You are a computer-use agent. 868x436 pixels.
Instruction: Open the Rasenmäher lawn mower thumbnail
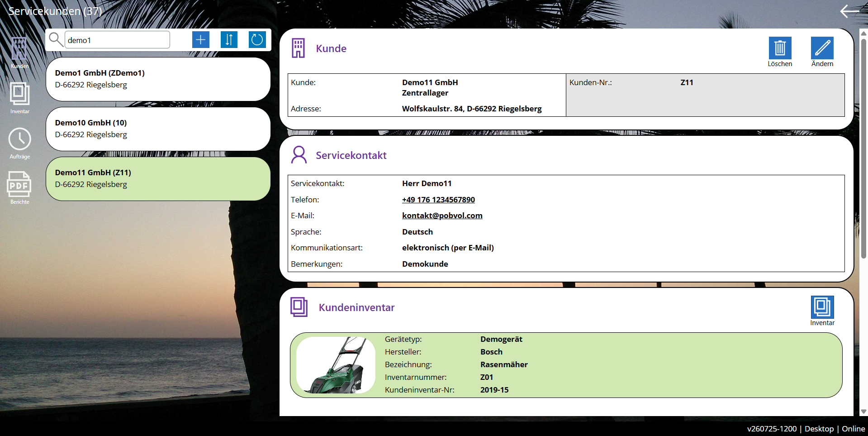tap(336, 365)
